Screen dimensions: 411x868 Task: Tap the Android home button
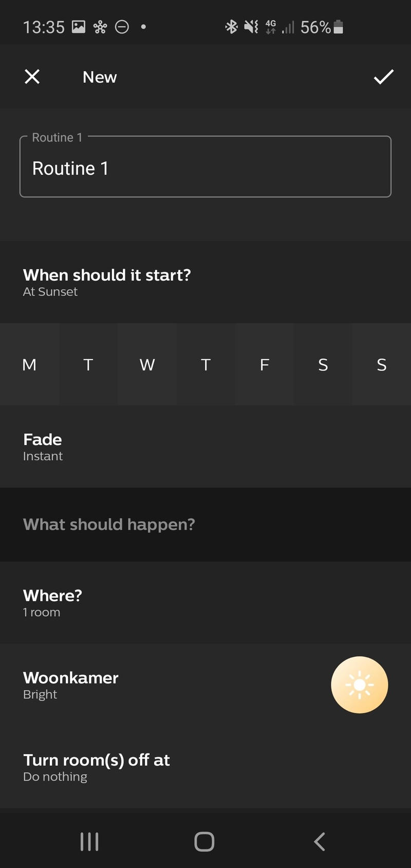(x=204, y=842)
